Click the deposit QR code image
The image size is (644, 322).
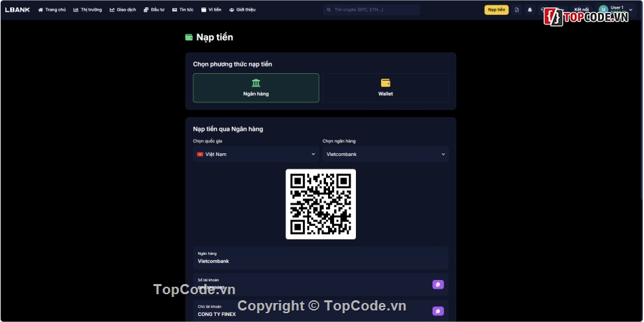tap(321, 204)
